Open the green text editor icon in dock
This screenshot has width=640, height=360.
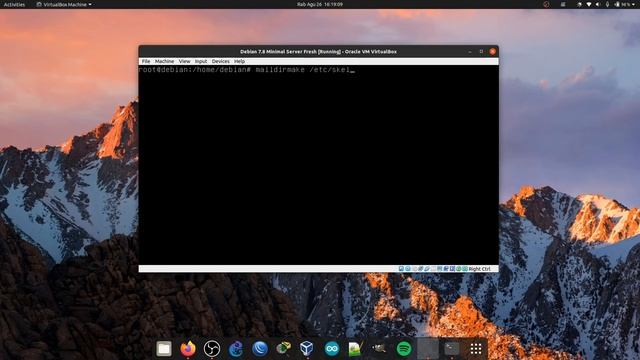(x=355, y=349)
